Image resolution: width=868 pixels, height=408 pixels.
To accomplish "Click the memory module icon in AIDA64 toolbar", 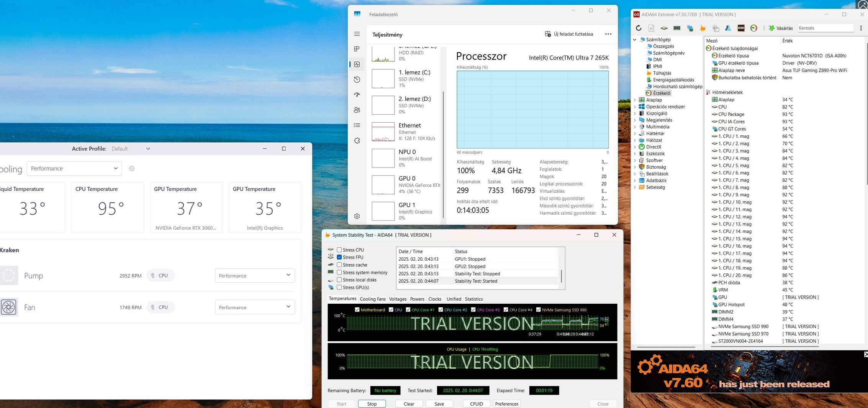I will [677, 28].
